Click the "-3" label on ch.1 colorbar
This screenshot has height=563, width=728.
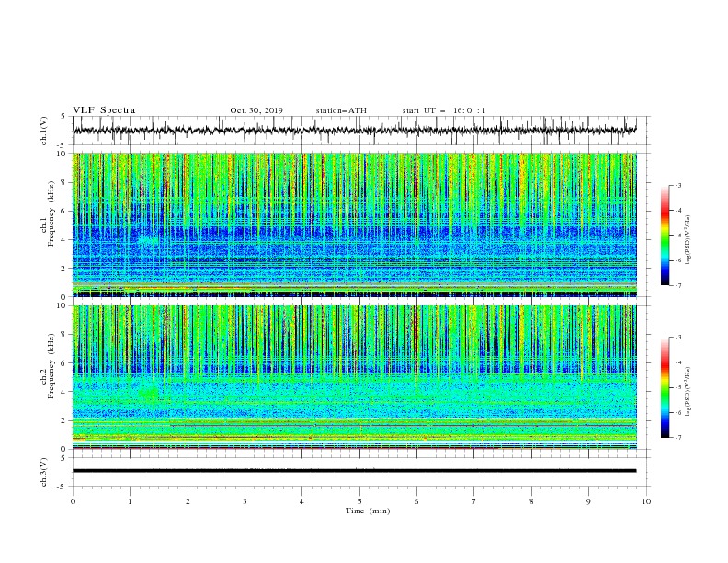pyautogui.click(x=677, y=185)
